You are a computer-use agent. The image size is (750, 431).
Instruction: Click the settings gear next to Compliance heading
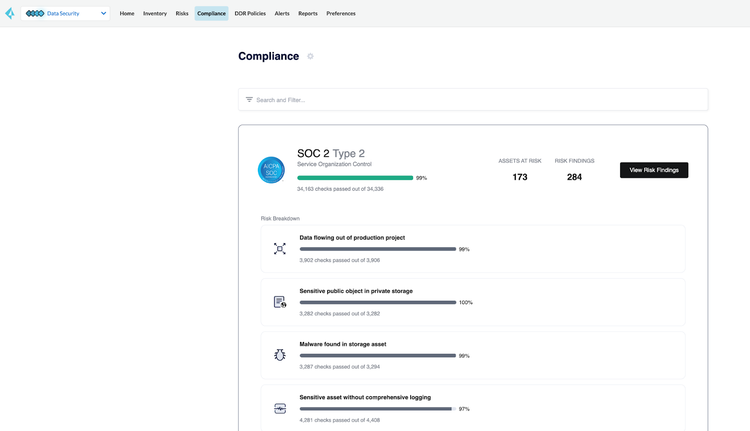tap(310, 56)
